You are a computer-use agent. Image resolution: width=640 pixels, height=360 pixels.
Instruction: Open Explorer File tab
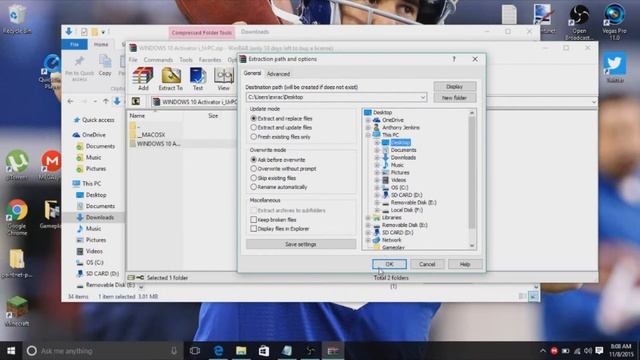[74, 44]
